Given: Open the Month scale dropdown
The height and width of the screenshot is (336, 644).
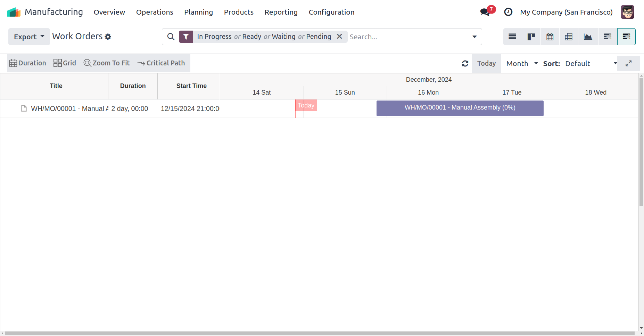Looking at the screenshot, I should 522,64.
